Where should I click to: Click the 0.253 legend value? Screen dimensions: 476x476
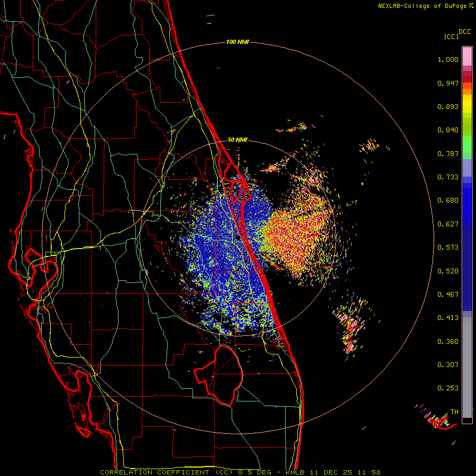[x=448, y=388]
